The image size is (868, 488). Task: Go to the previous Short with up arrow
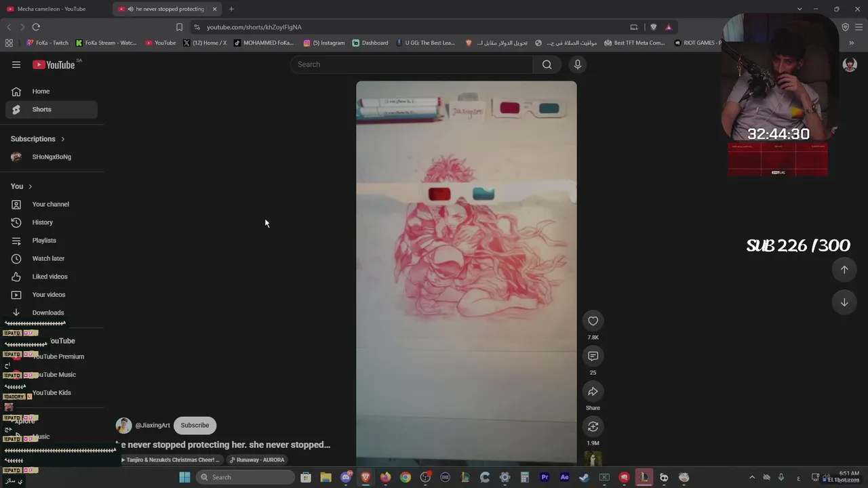tap(844, 270)
